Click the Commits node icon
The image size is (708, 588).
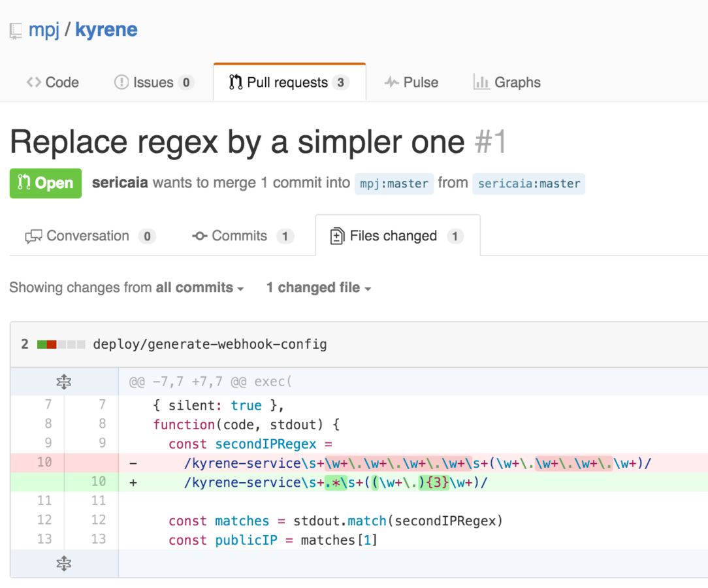[x=200, y=236]
